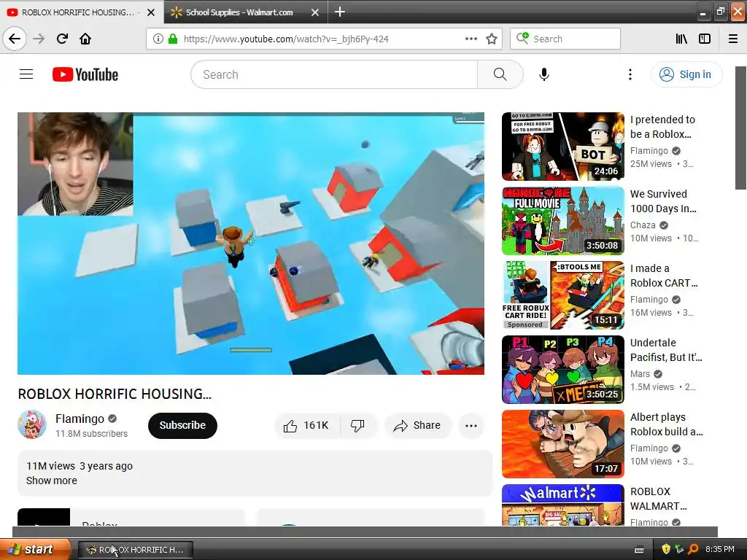Dislike the video with thumbs down
Screen dimensions: 747x560
(357, 425)
